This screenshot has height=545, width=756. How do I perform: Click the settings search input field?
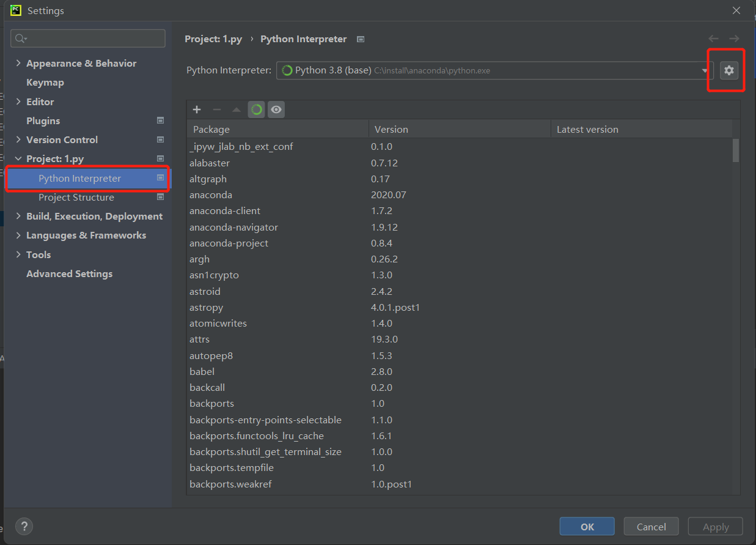point(92,39)
